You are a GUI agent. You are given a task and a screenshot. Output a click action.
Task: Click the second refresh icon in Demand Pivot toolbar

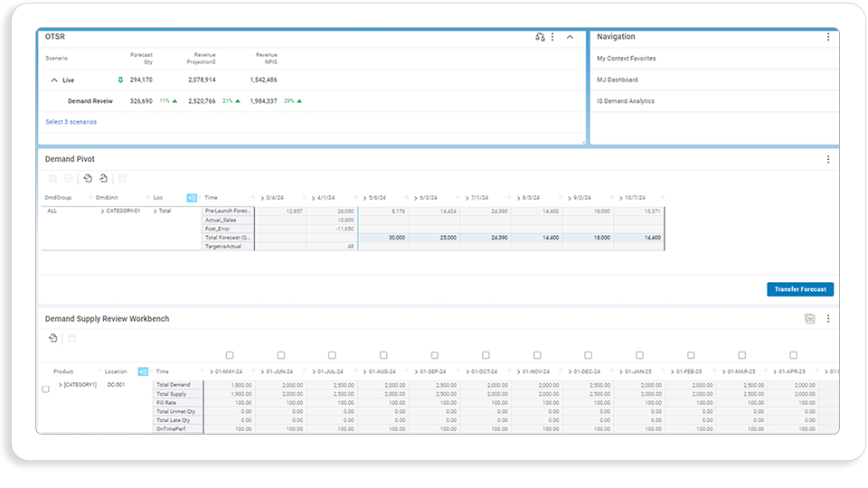103,178
